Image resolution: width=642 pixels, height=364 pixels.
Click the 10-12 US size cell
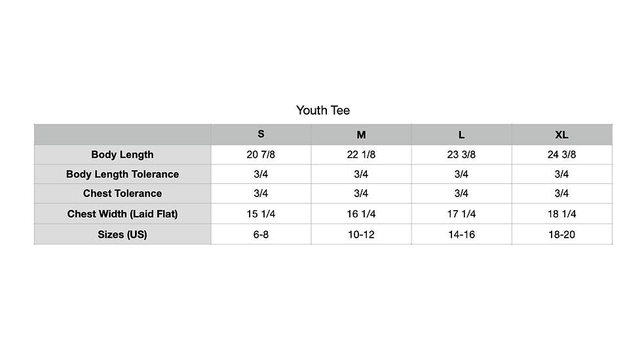361,235
